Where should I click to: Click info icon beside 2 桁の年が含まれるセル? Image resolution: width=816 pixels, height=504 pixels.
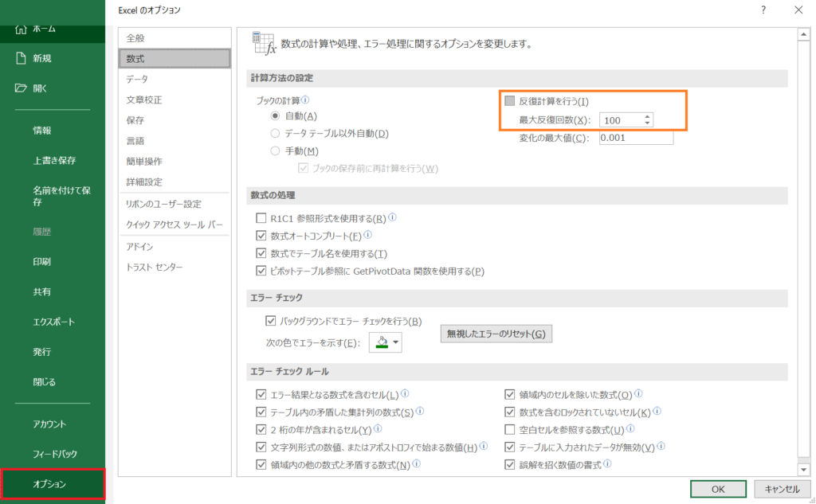(379, 428)
